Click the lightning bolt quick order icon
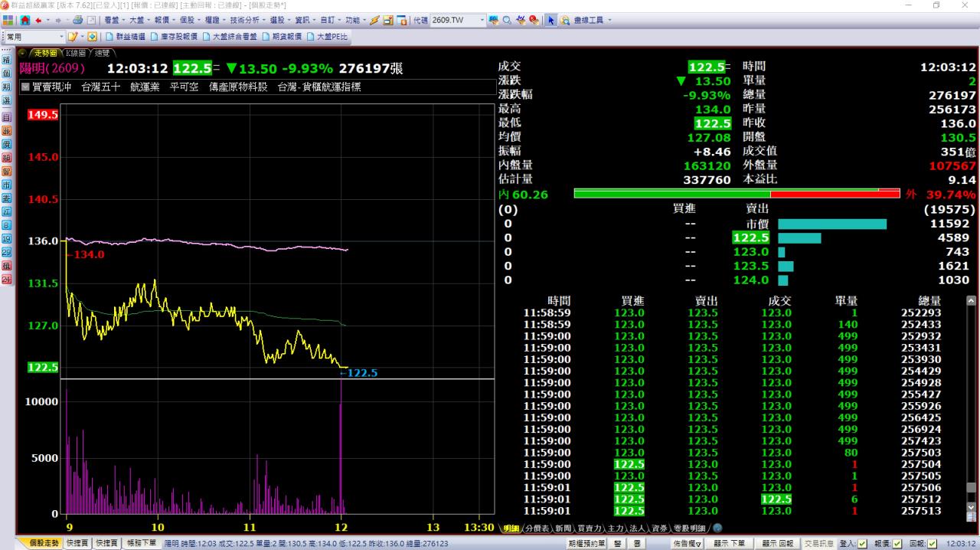The height and width of the screenshot is (550, 980). 374,20
